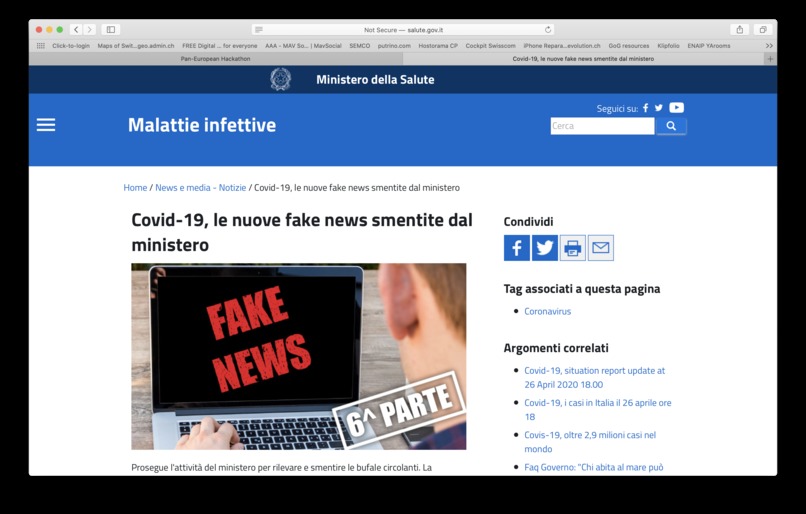Open Twitter page in Seguici su header
The width and height of the screenshot is (806, 514).
point(658,108)
